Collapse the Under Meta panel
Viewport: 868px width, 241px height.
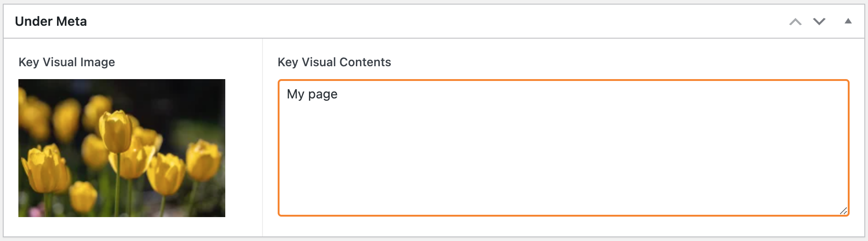tap(848, 21)
